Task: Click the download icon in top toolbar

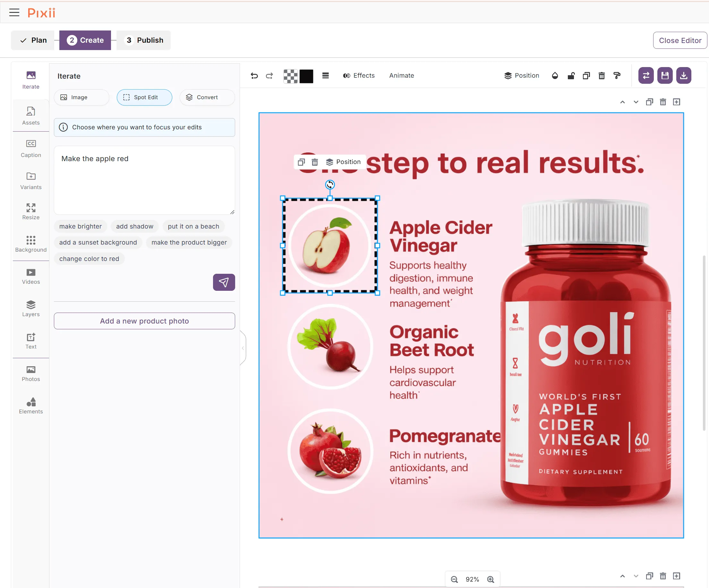Action: [x=684, y=75]
